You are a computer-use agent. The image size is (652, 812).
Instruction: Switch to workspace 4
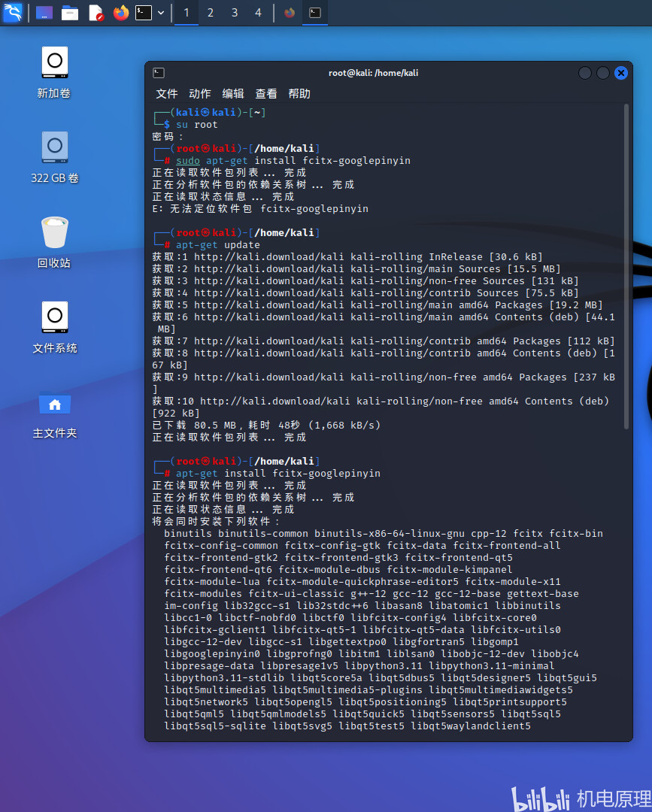259,13
